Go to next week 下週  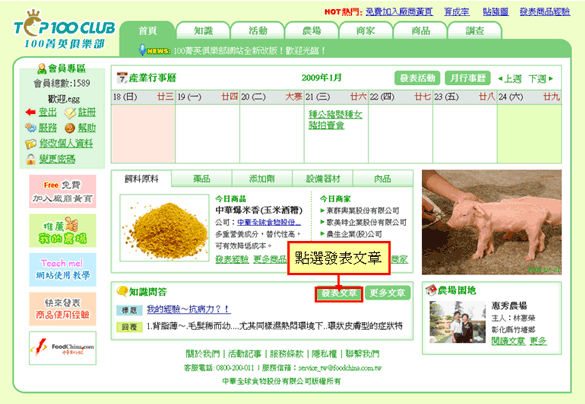[x=541, y=79]
